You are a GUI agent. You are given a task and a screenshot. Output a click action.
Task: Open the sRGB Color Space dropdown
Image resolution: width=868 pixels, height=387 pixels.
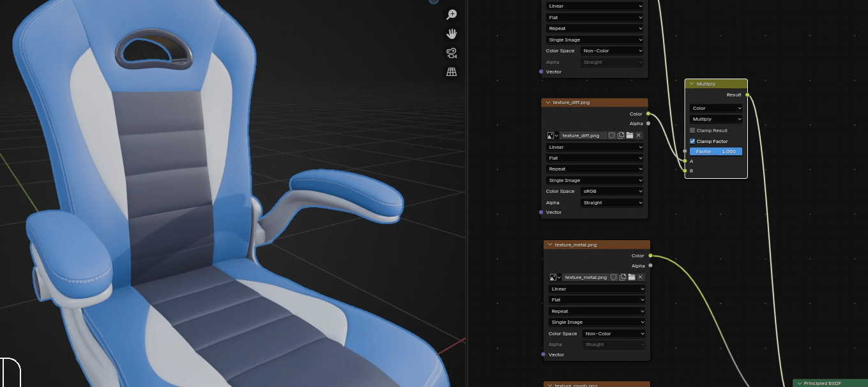click(612, 191)
